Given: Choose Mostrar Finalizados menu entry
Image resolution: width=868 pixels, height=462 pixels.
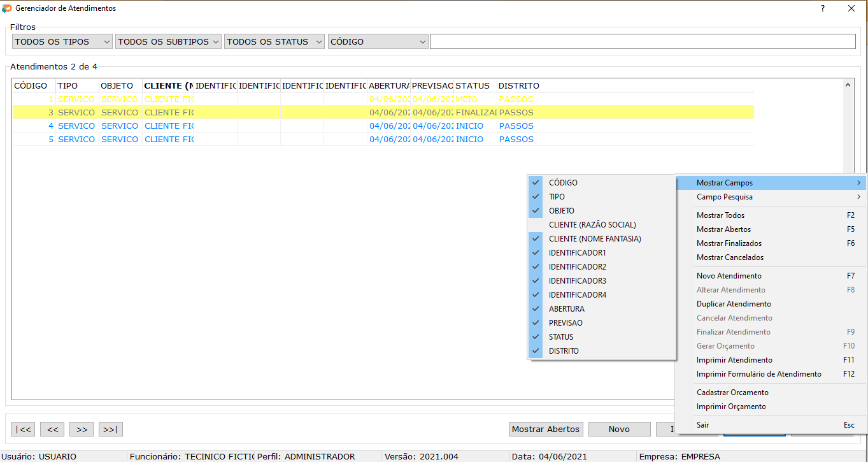Looking at the screenshot, I should pos(729,243).
